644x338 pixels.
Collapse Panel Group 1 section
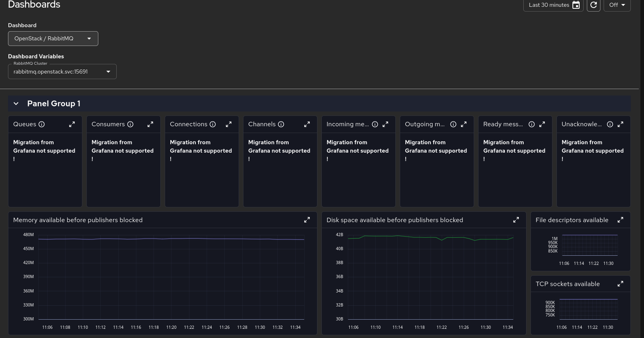16,103
